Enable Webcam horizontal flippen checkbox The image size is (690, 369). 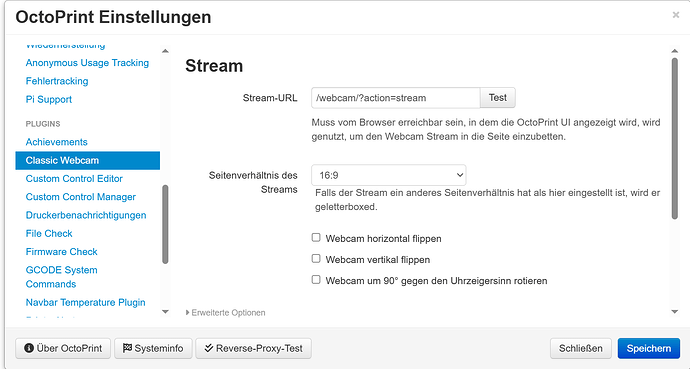[316, 237]
